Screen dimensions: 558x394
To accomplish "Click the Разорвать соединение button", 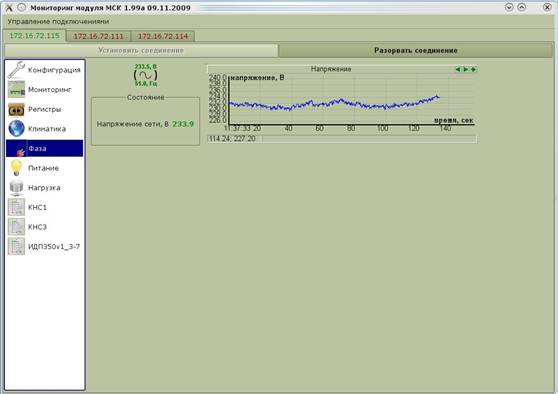I will click(416, 51).
